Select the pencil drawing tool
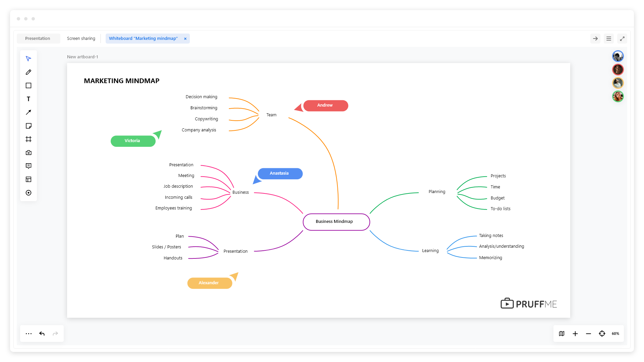The width and height of the screenshot is (644, 362). pyautogui.click(x=29, y=72)
